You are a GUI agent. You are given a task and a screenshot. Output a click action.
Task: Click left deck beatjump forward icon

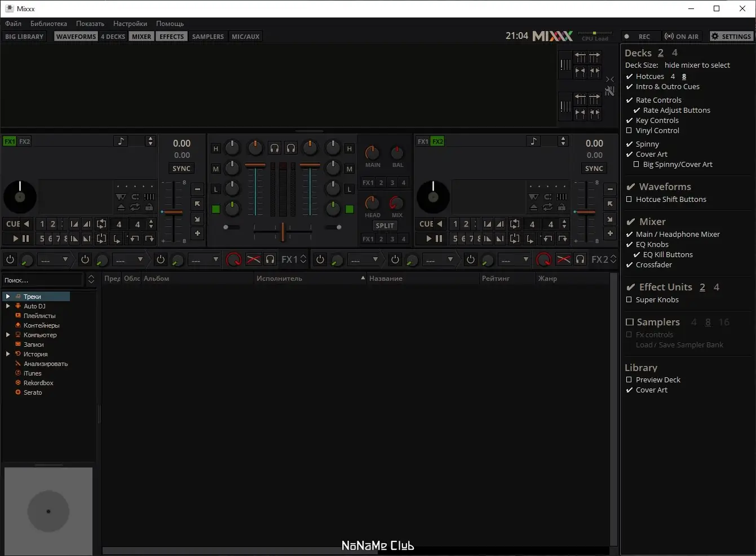click(x=149, y=239)
